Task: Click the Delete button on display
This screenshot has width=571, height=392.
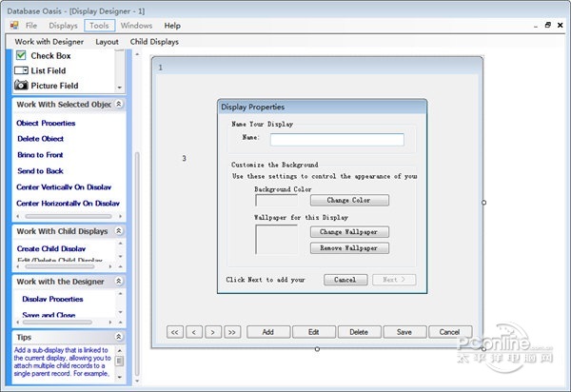Action: point(359,332)
